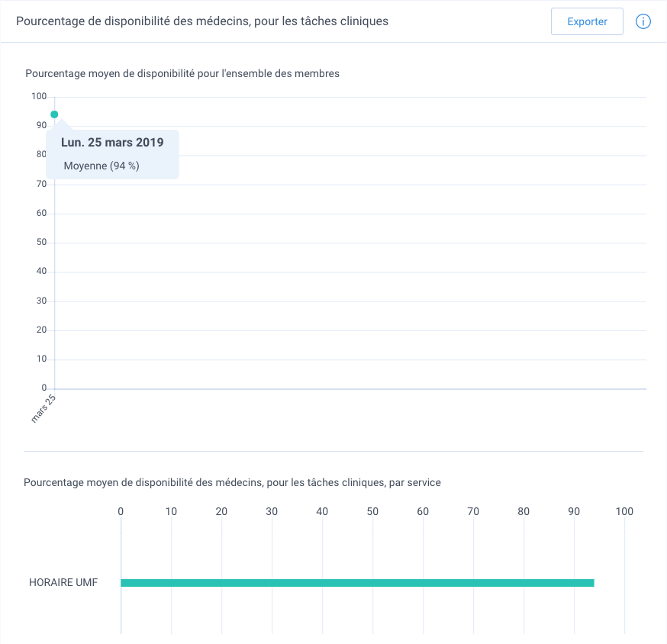Viewport: 667px width, 644px height.
Task: Click the 100 label on the vertical axis
Action: pyautogui.click(x=39, y=96)
